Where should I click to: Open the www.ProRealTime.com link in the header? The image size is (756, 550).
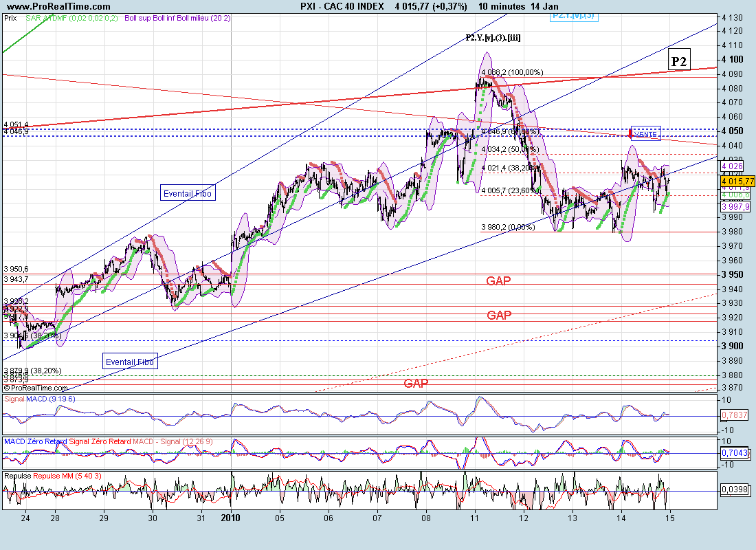coord(59,6)
